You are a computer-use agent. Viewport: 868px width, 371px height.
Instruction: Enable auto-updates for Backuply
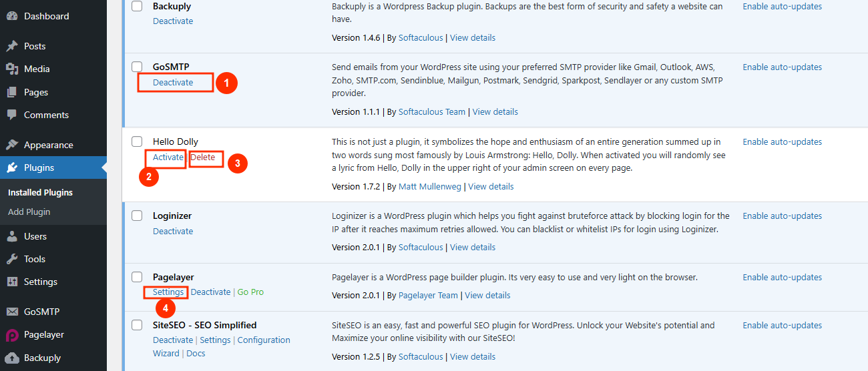coord(783,7)
